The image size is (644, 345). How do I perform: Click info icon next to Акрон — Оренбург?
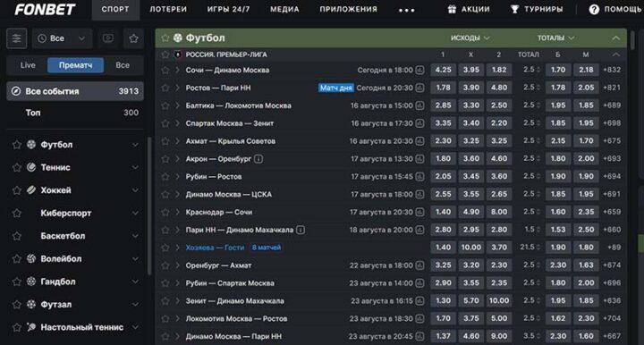(258, 159)
